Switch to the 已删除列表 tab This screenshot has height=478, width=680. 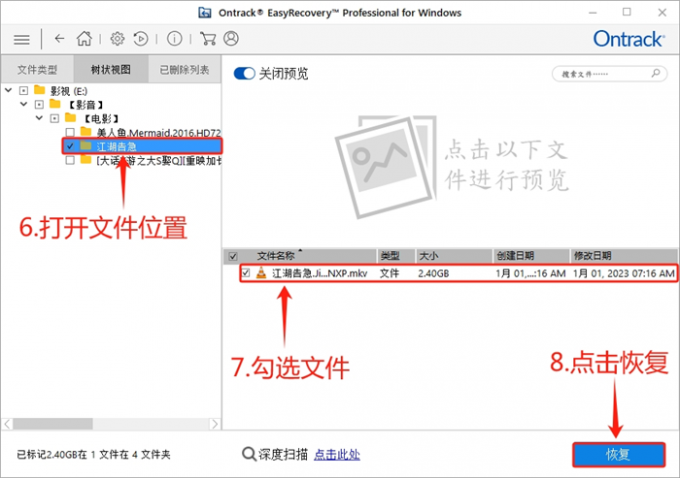coord(184,69)
